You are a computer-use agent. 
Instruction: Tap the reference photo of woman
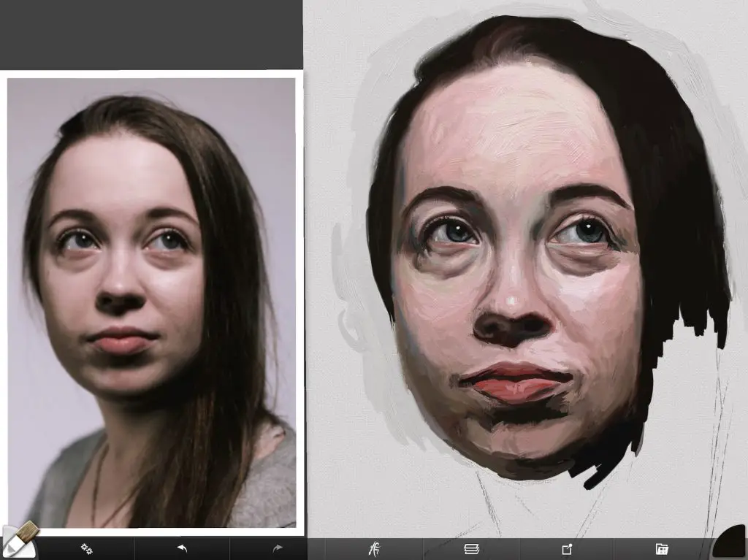pyautogui.click(x=152, y=303)
